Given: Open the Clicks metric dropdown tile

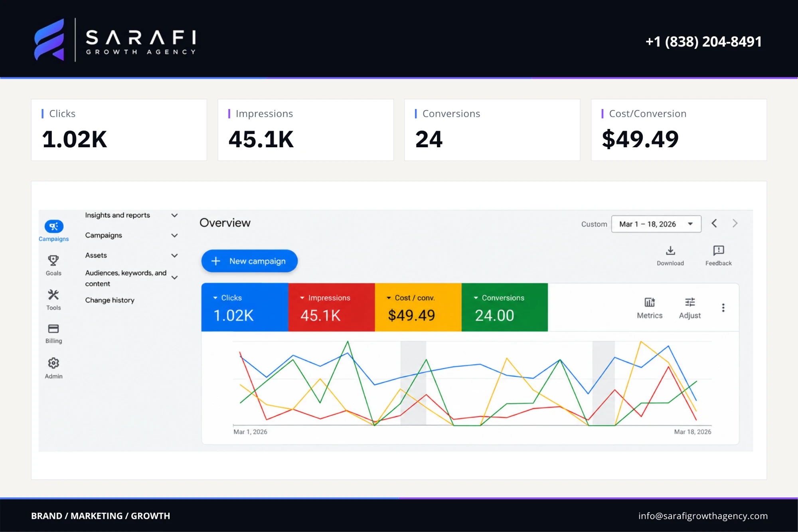Looking at the screenshot, I should pyautogui.click(x=245, y=307).
